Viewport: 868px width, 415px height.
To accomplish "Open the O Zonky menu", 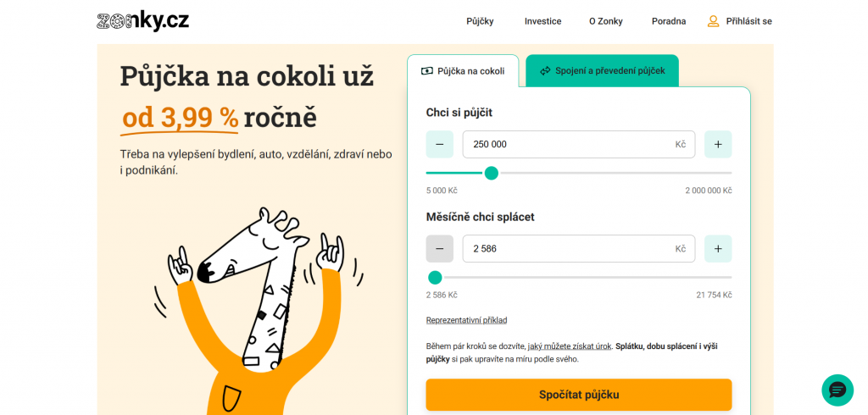I will point(605,21).
